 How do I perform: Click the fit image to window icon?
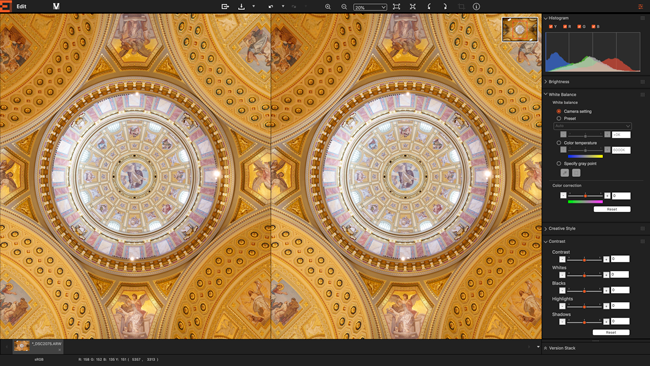(396, 7)
